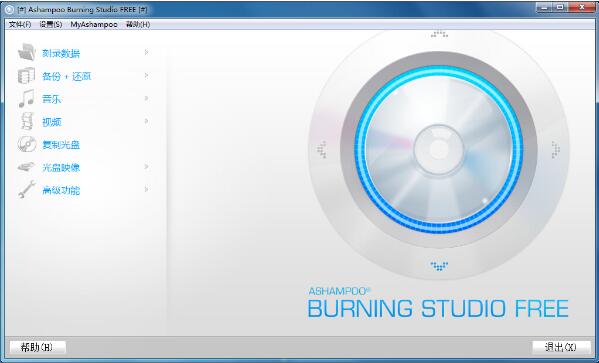This screenshot has width=599, height=363.
Task: Click the disc image drive icon
Action: 26,167
